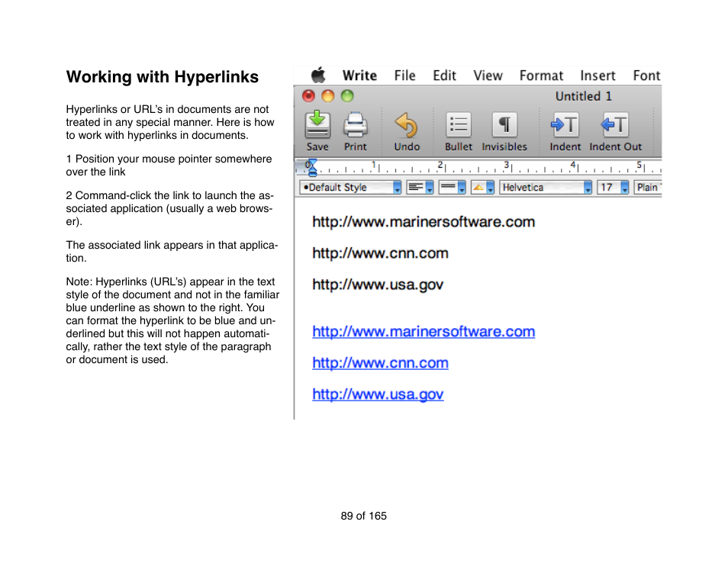Open the Default Style dropdown

click(x=350, y=188)
